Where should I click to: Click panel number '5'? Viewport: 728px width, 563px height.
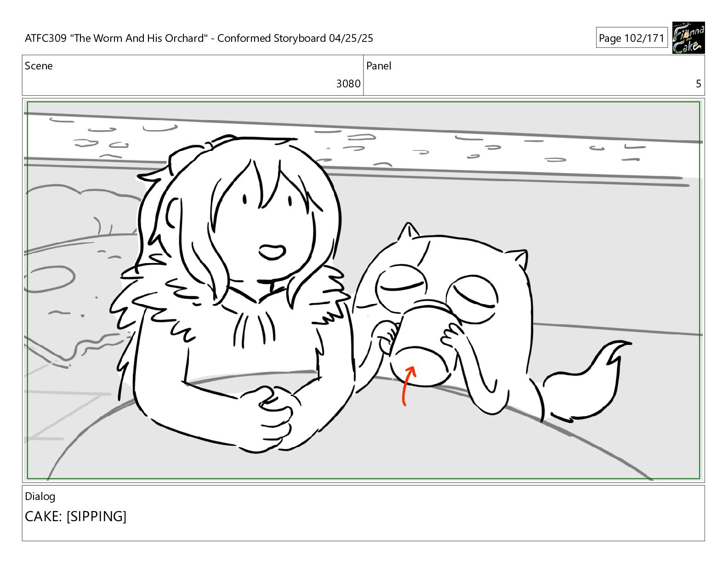point(699,84)
